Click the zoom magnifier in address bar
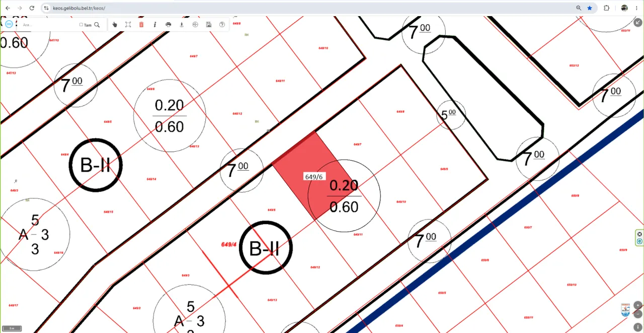 click(579, 8)
